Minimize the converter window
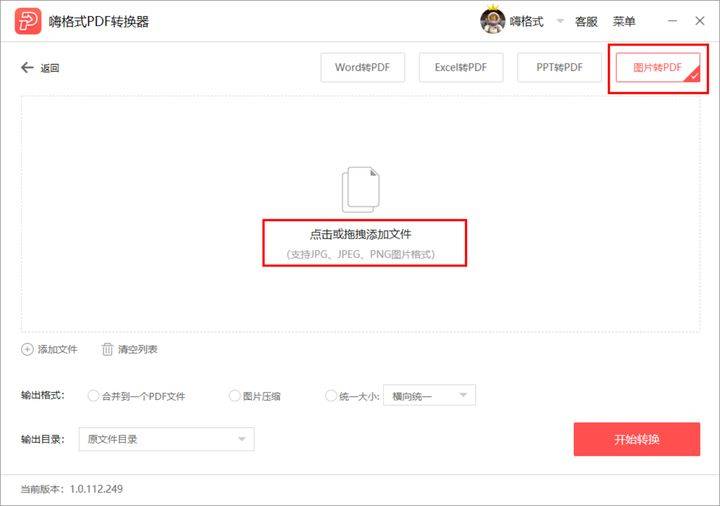The image size is (720, 506). click(672, 21)
